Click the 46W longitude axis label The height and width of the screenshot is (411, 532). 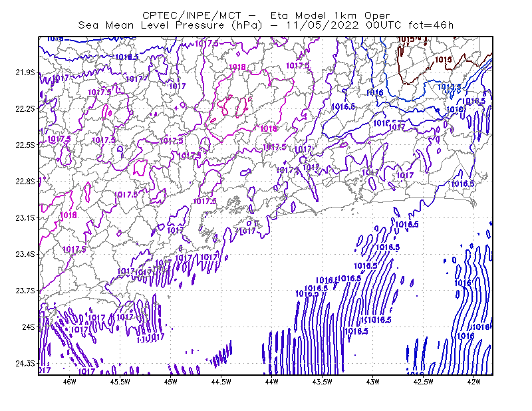pyautogui.click(x=70, y=382)
